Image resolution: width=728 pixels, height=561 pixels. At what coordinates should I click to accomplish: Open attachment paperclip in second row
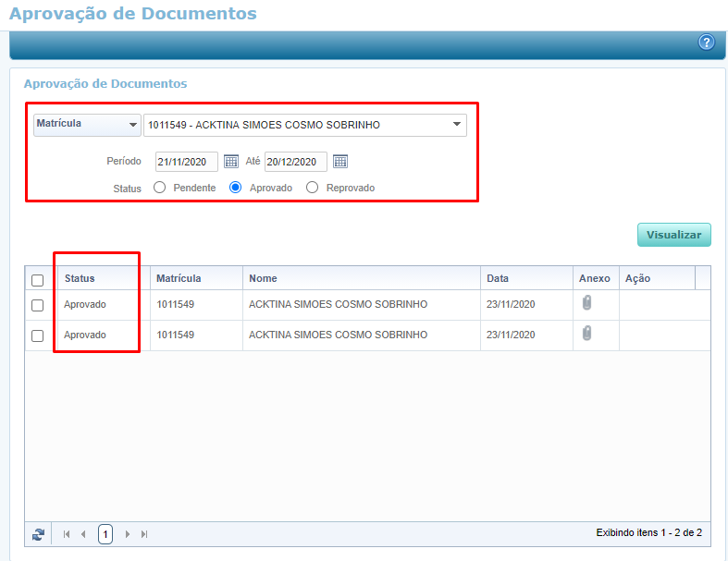pyautogui.click(x=586, y=334)
